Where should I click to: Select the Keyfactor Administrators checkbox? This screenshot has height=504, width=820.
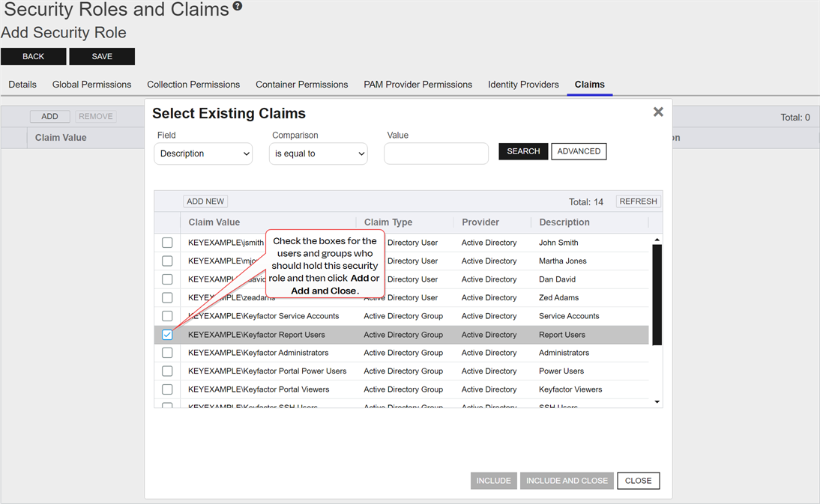click(x=167, y=353)
